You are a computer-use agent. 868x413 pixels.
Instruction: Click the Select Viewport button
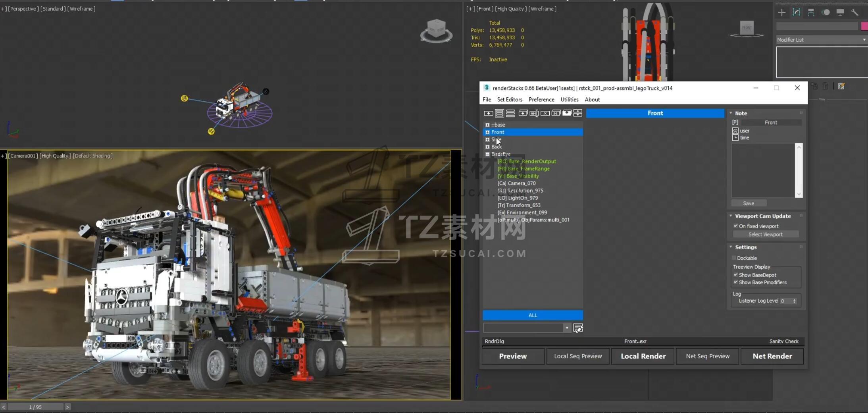click(x=765, y=234)
